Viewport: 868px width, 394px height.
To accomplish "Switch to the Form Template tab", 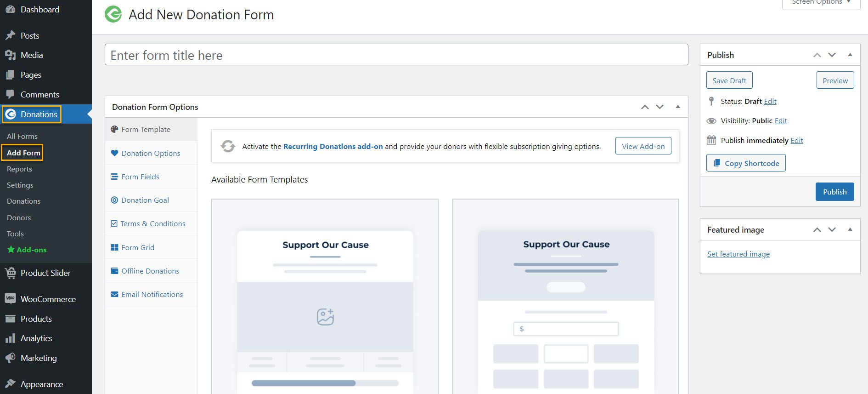I will click(151, 129).
